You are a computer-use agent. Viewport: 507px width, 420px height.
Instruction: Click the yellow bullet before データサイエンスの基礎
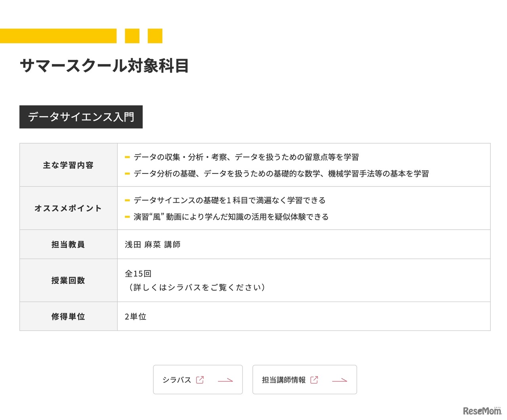tap(127, 201)
